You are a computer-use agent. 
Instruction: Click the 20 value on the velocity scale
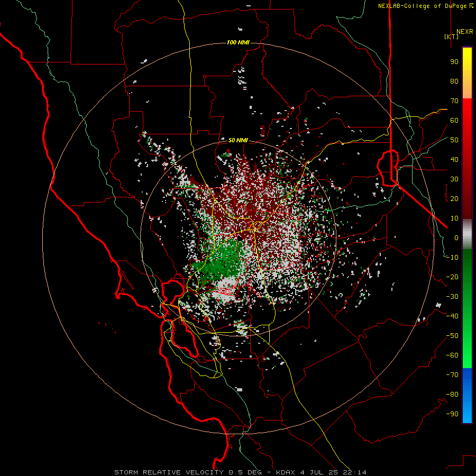tap(454, 198)
